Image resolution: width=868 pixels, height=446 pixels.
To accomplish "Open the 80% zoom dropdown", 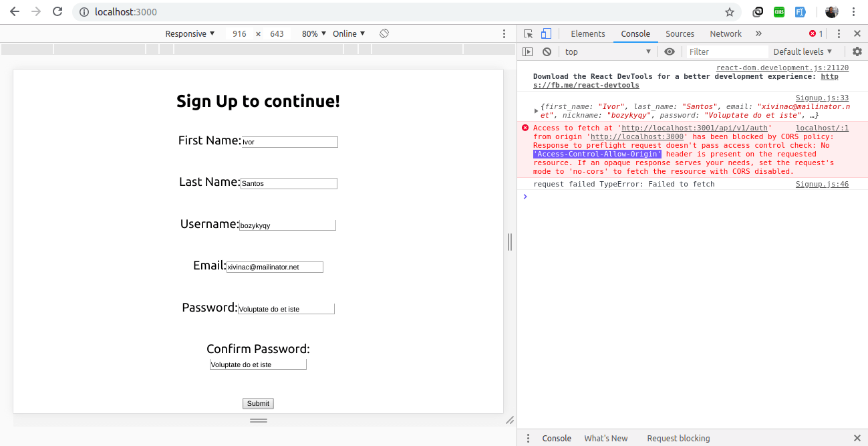I will point(313,33).
